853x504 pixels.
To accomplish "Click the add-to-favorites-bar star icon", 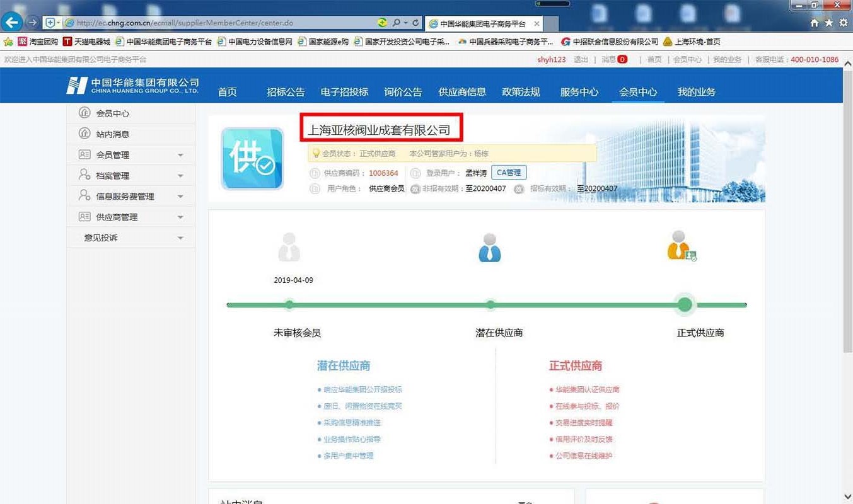I will tap(8, 42).
